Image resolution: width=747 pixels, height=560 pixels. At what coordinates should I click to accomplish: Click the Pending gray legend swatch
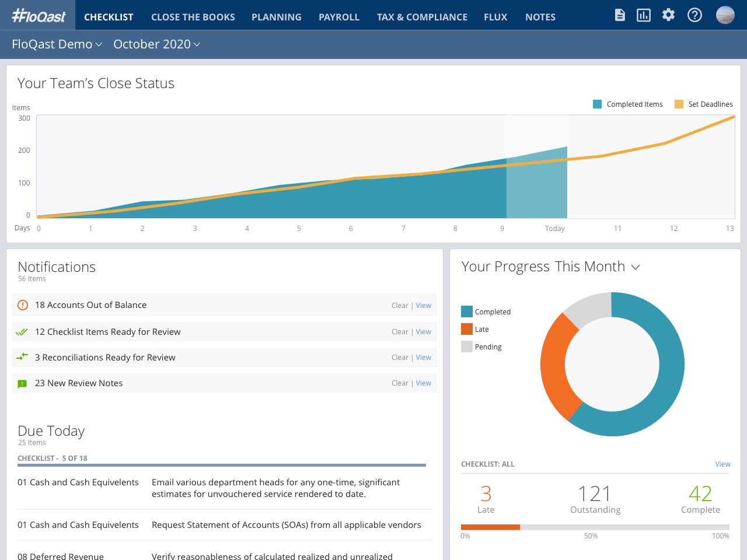point(467,346)
